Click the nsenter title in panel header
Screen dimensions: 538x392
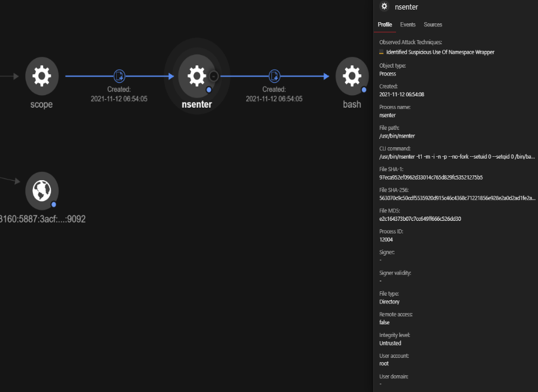406,7
